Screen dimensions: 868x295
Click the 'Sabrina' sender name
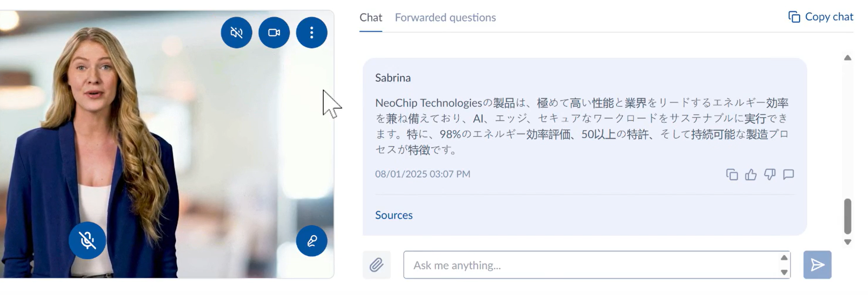coord(393,78)
